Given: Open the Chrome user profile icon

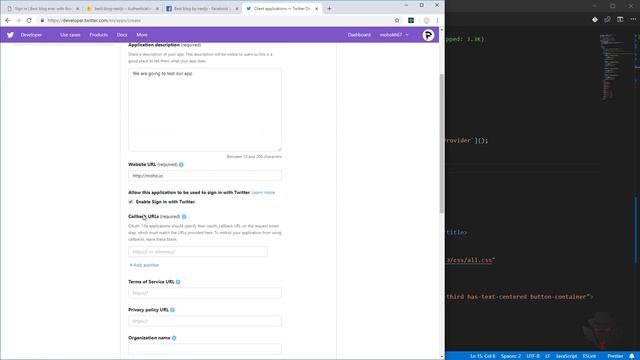Looking at the screenshot, I should point(427,20).
